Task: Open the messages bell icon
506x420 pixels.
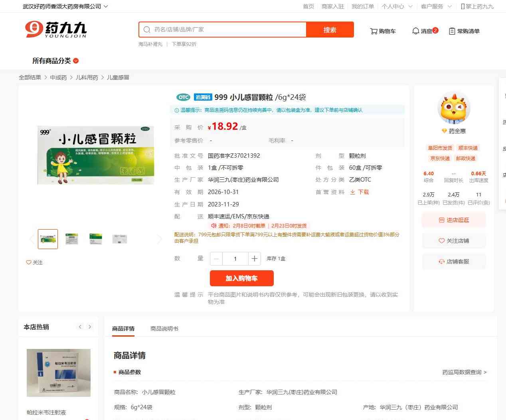Action: click(415, 31)
